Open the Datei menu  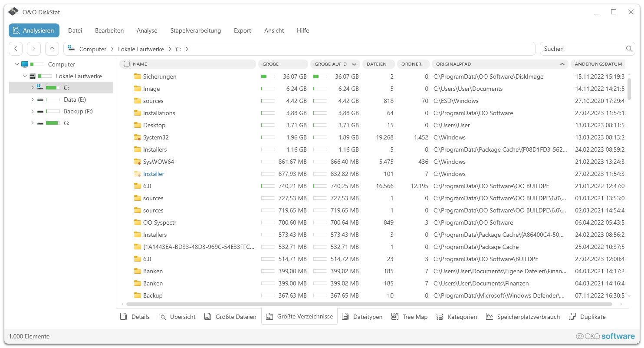click(x=75, y=30)
